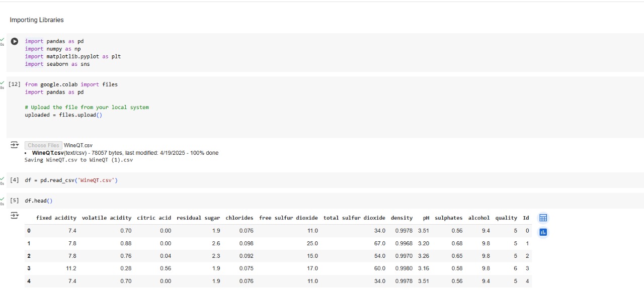The height and width of the screenshot is (291, 644).
Task: Click the '# Upload the file' comment line
Action: pyautogui.click(x=87, y=107)
